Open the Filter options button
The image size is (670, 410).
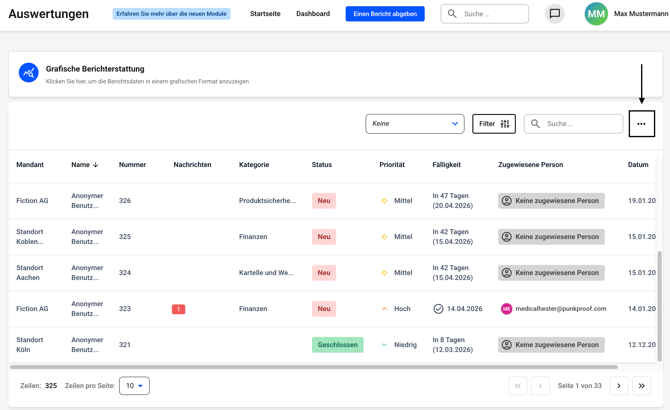[493, 124]
